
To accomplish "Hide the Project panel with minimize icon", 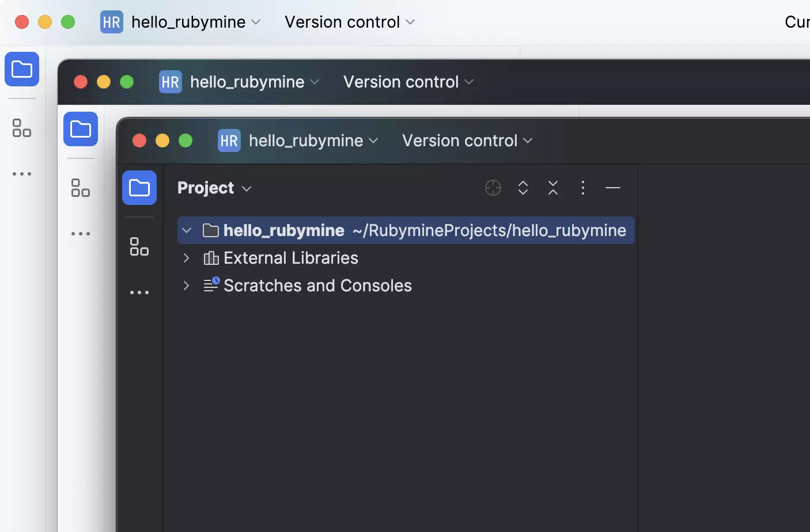I will [x=613, y=188].
